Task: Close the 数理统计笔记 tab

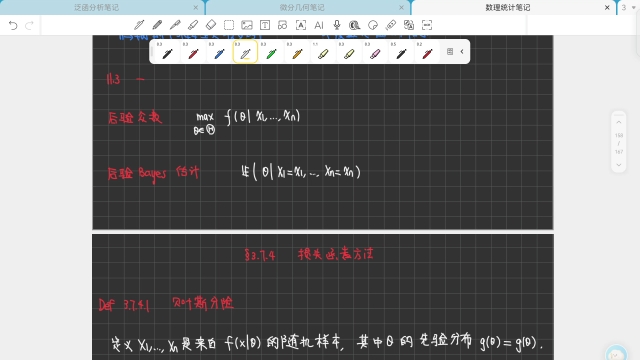Action: point(607,7)
